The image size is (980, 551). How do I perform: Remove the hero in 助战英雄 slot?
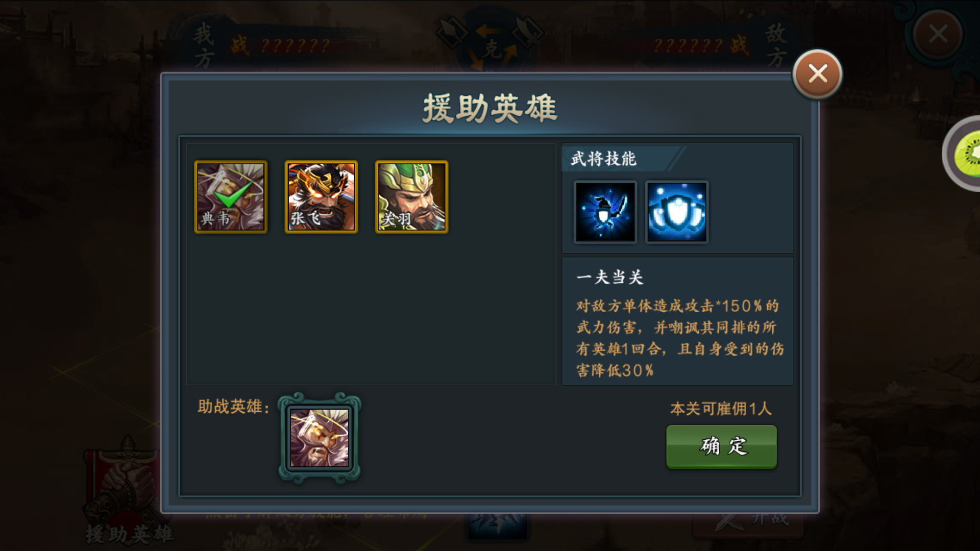pyautogui.click(x=320, y=438)
